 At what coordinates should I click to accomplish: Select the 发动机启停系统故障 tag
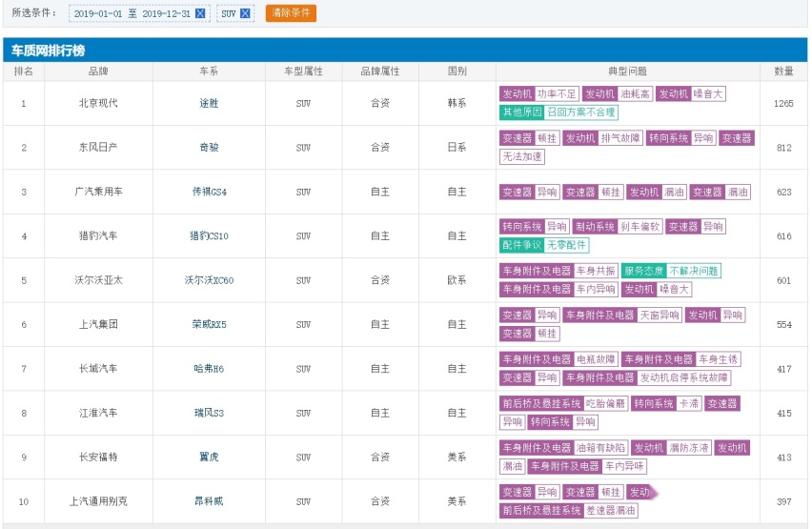pyautogui.click(x=647, y=377)
